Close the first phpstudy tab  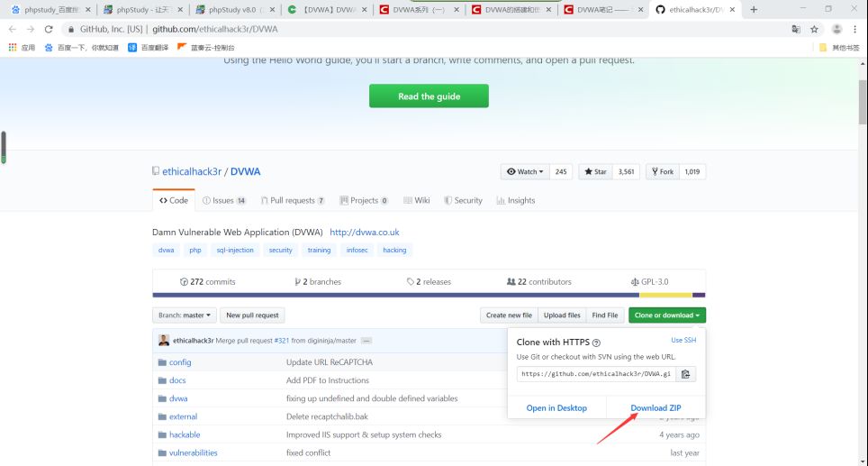pyautogui.click(x=87, y=9)
